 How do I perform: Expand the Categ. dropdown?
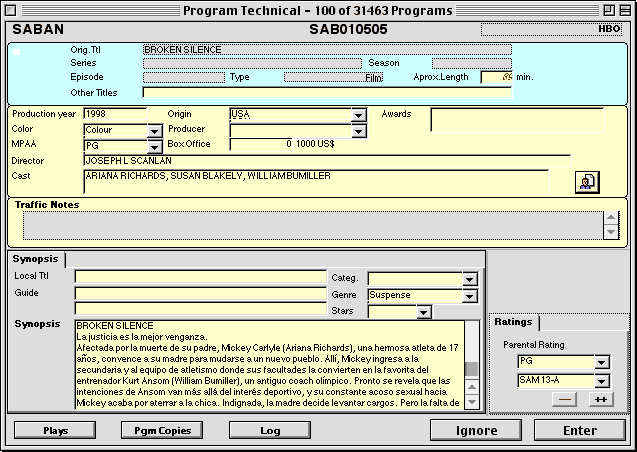click(469, 279)
